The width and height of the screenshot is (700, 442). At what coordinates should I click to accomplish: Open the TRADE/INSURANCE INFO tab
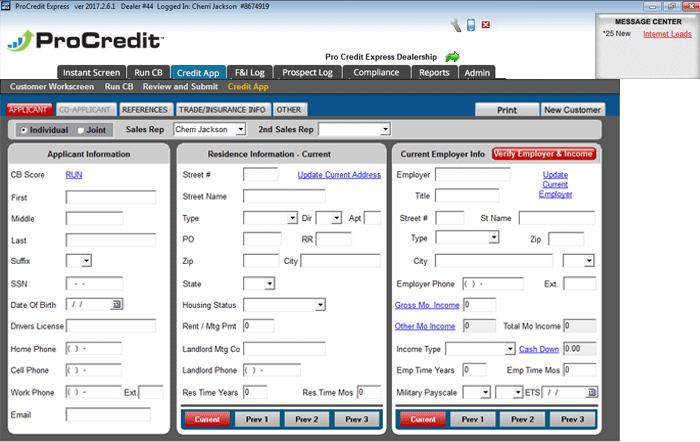click(x=222, y=110)
